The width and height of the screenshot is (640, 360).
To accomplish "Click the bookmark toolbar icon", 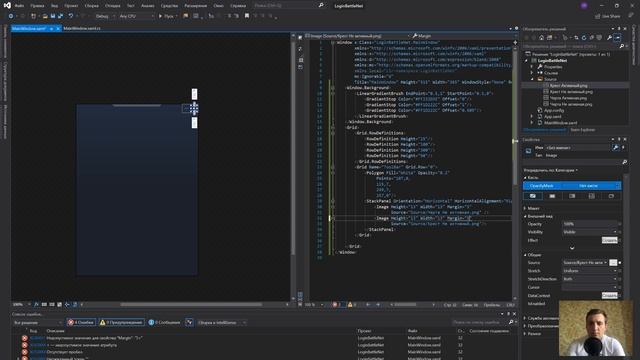I will pos(247,16).
